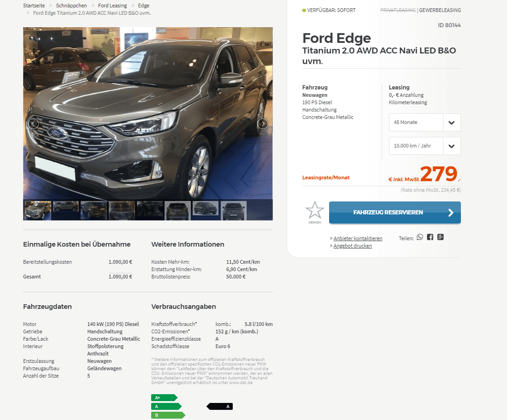Screen dimensions: 507x420
Task: Go to Startseite in the breadcrumb
Action: point(34,6)
